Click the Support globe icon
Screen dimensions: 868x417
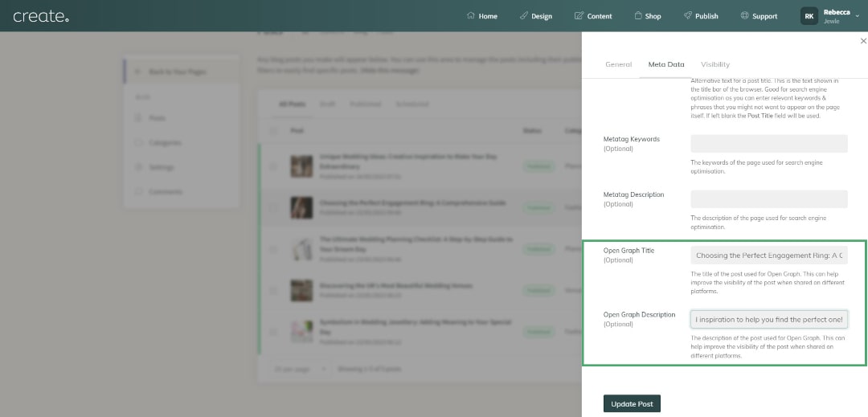[744, 16]
